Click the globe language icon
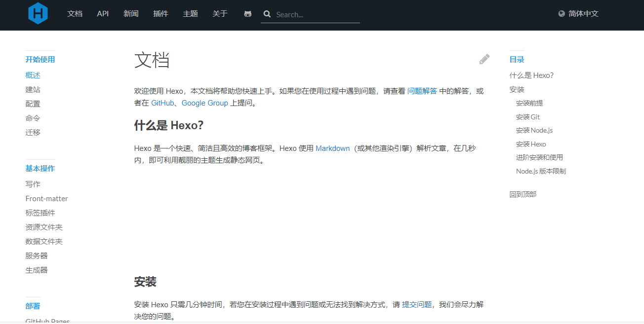The height and width of the screenshot is (324, 644). pyautogui.click(x=562, y=14)
